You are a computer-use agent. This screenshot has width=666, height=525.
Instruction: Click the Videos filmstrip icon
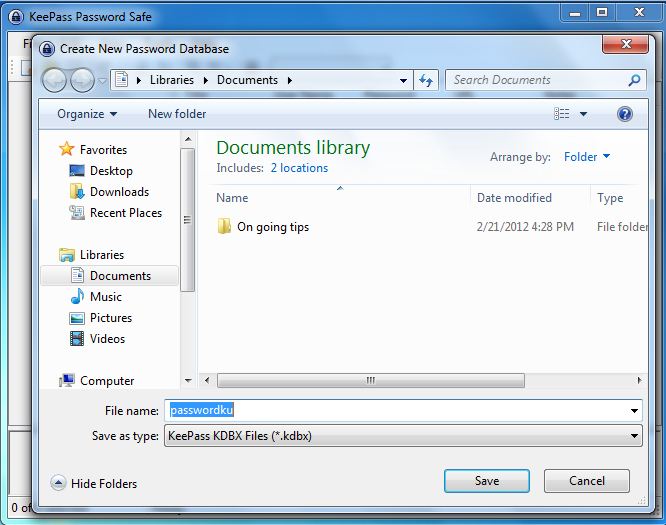click(x=77, y=339)
